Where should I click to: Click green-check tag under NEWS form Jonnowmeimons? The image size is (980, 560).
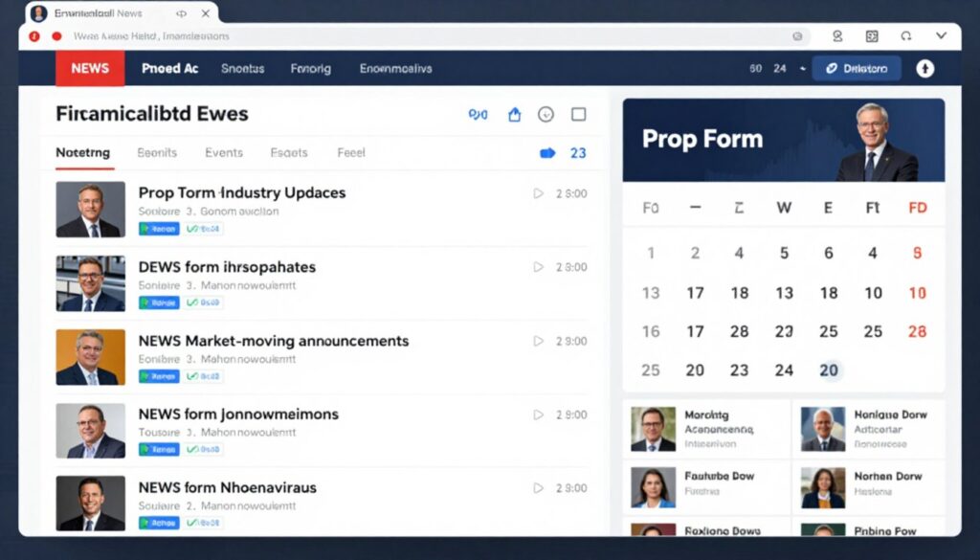coord(203,449)
